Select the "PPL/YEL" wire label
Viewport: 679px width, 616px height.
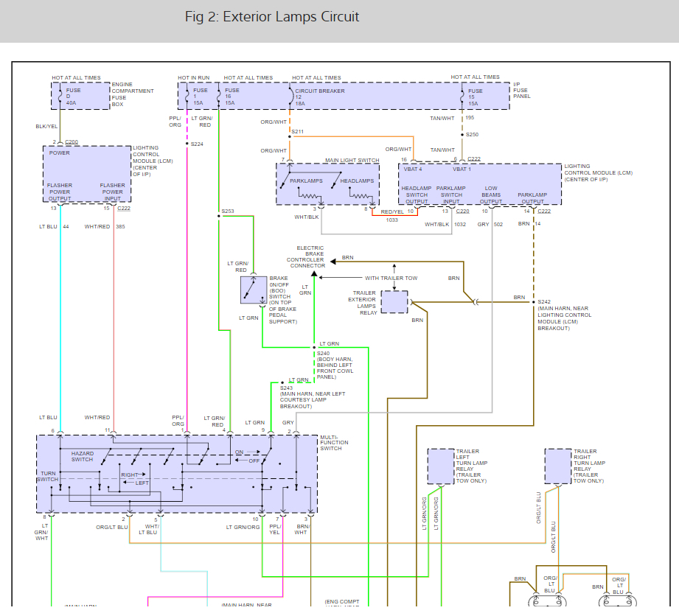pyautogui.click(x=275, y=530)
